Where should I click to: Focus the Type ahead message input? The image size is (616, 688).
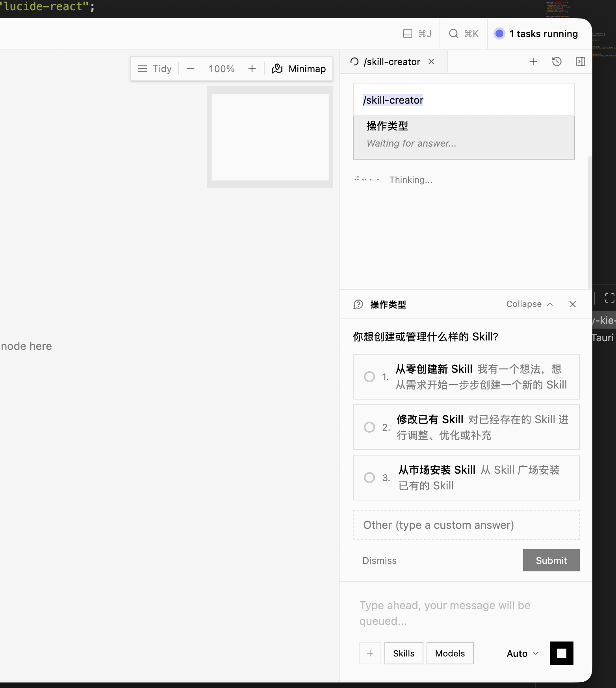[x=466, y=613]
